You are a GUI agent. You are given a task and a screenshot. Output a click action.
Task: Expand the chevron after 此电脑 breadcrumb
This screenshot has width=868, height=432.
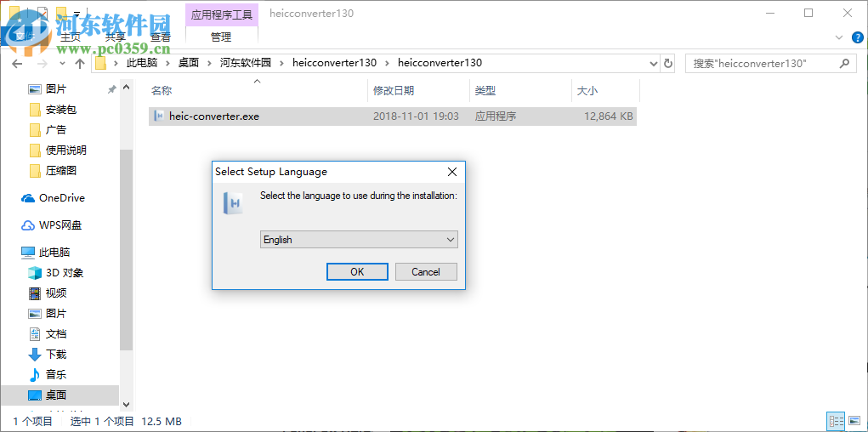[167, 63]
